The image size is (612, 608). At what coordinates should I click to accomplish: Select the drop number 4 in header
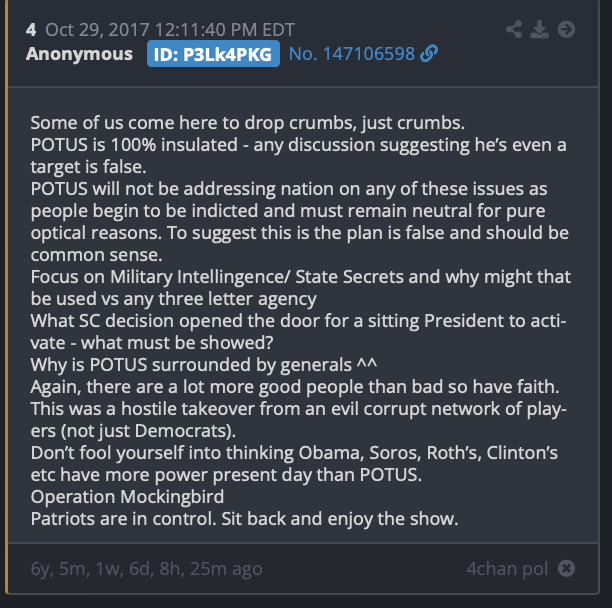[x=31, y=30]
